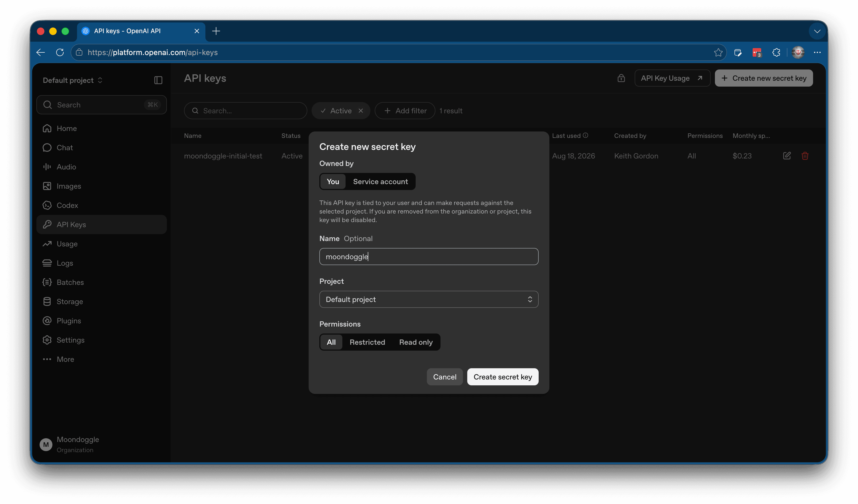Open the red extension with badge 3
The image size is (858, 504).
point(757,52)
